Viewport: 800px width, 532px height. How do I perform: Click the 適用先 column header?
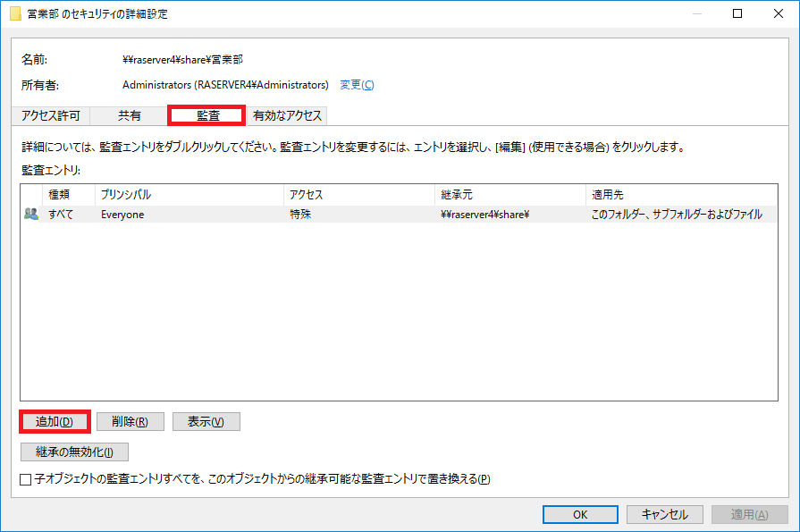pos(681,195)
